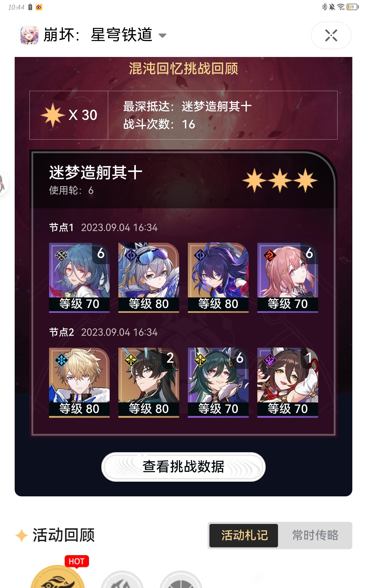Open the Weibo notification icon in status bar
This screenshot has width=367, height=588.
(x=39, y=7)
